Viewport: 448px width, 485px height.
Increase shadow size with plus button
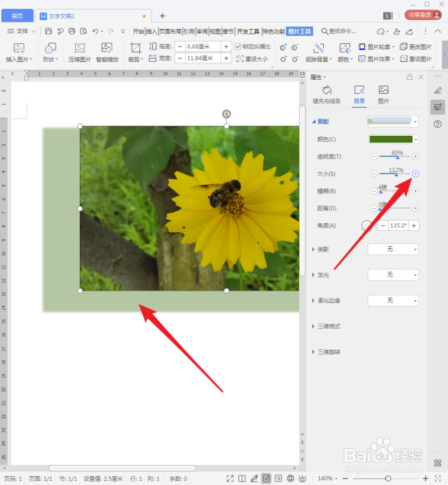[415, 174]
